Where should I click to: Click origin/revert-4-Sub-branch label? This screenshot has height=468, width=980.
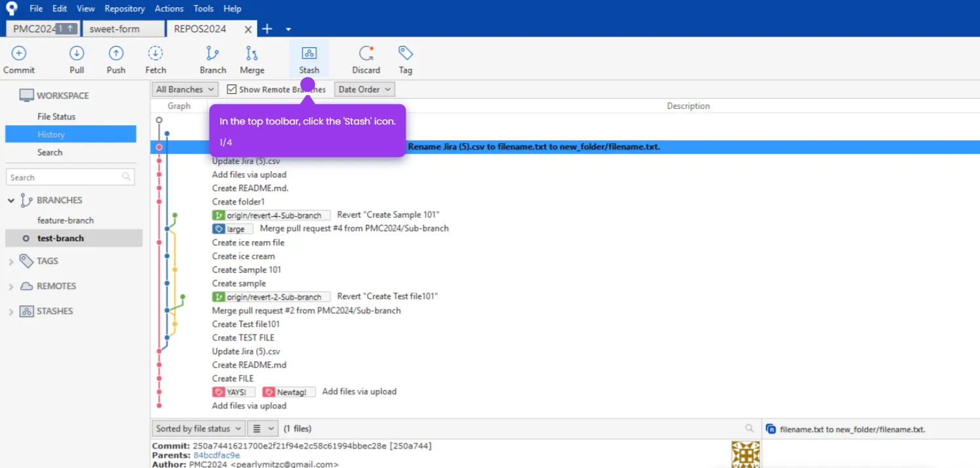tap(271, 215)
